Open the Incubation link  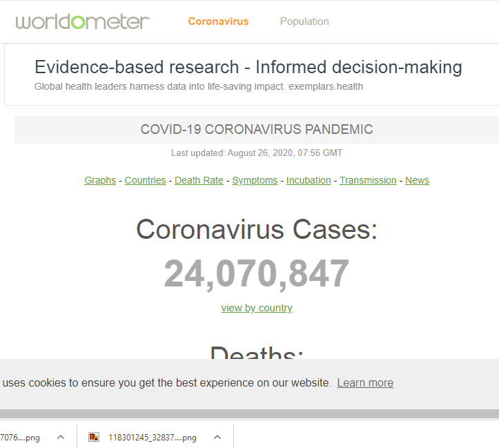point(309,180)
